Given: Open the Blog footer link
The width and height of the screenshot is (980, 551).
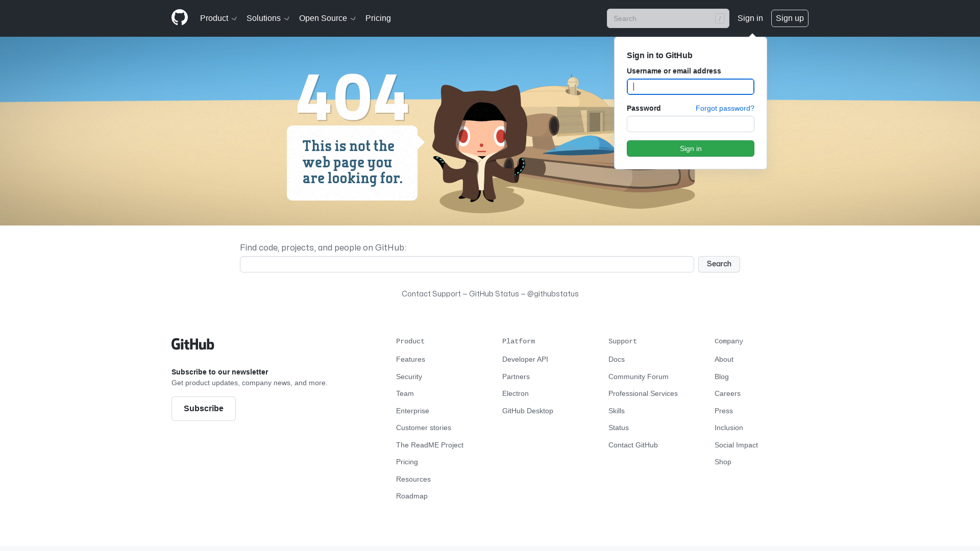Looking at the screenshot, I should coord(722,377).
